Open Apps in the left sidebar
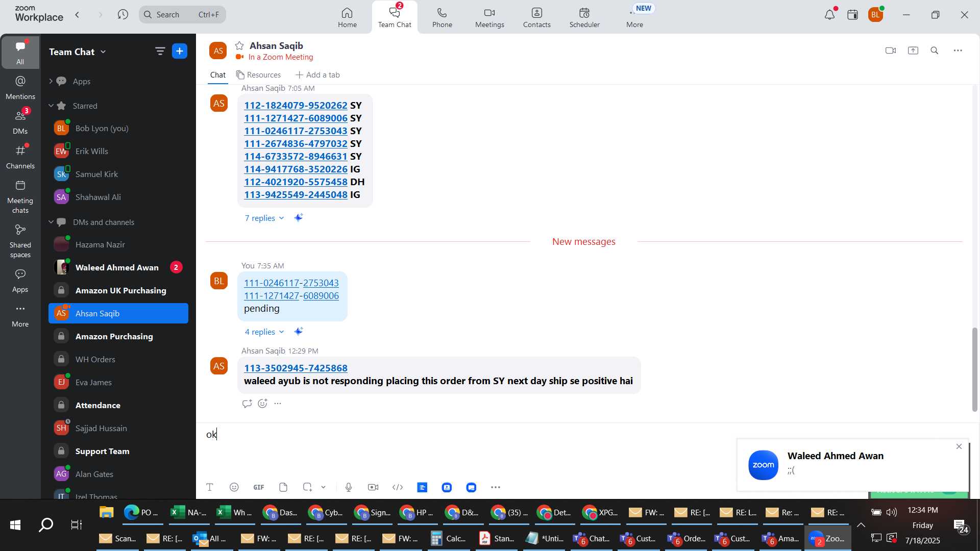 point(20,281)
